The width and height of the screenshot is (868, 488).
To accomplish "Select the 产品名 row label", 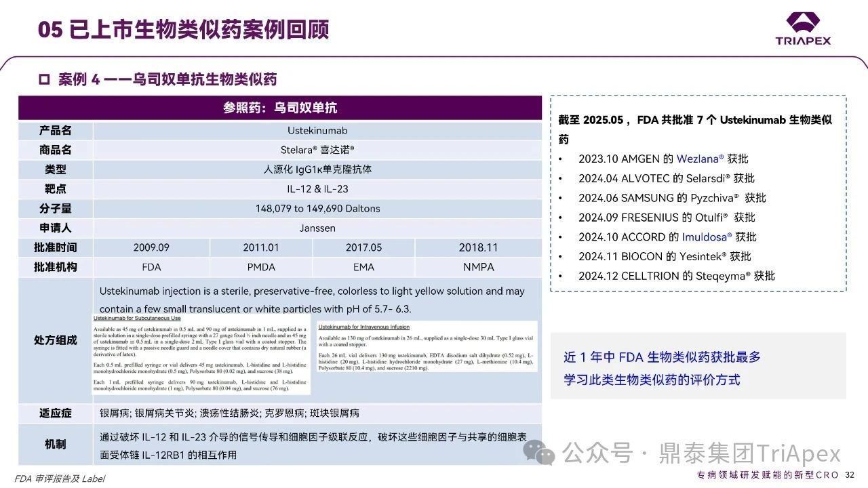I will click(55, 131).
